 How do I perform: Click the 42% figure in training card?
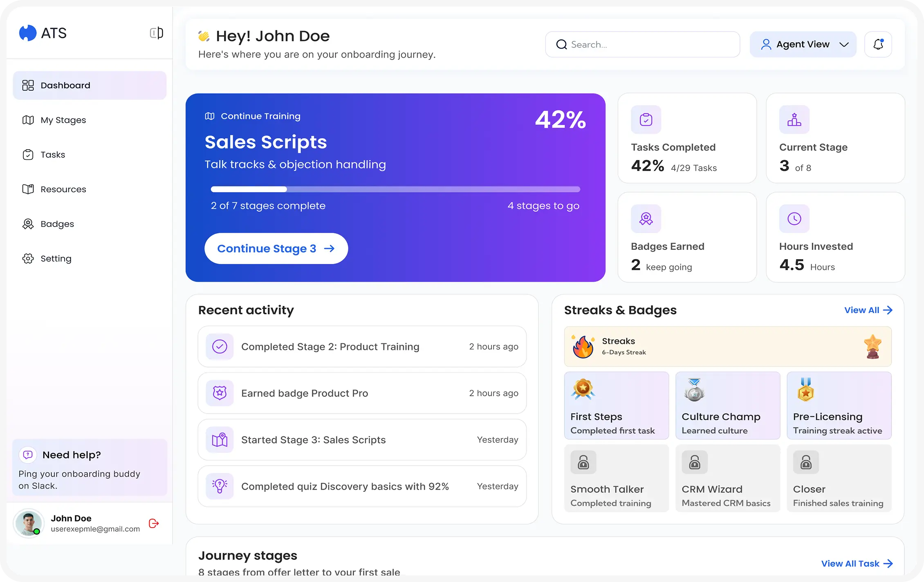click(x=561, y=120)
